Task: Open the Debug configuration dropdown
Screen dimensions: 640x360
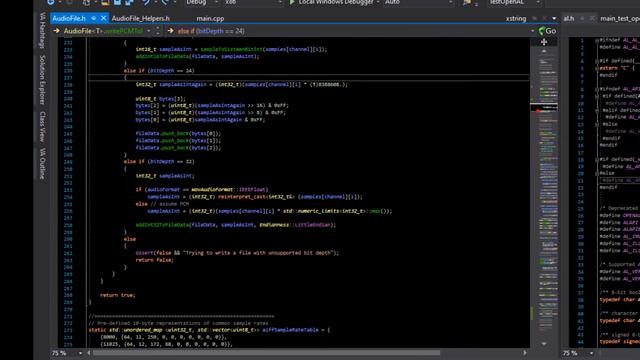Action: (202, 2)
